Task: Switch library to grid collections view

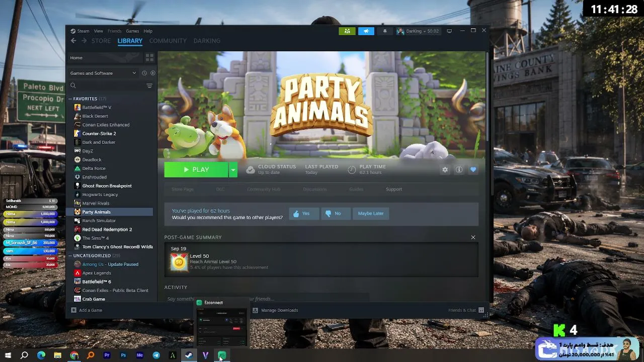Action: 149,57
